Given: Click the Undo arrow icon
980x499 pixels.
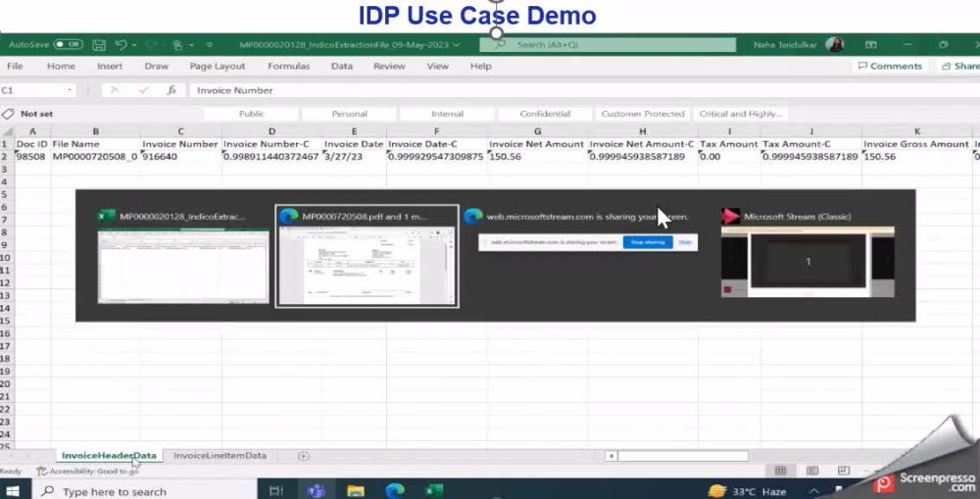Looking at the screenshot, I should coord(122,45).
